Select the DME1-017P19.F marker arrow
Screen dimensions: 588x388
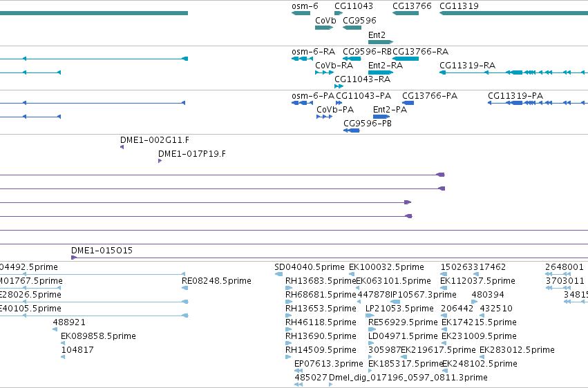point(160,161)
